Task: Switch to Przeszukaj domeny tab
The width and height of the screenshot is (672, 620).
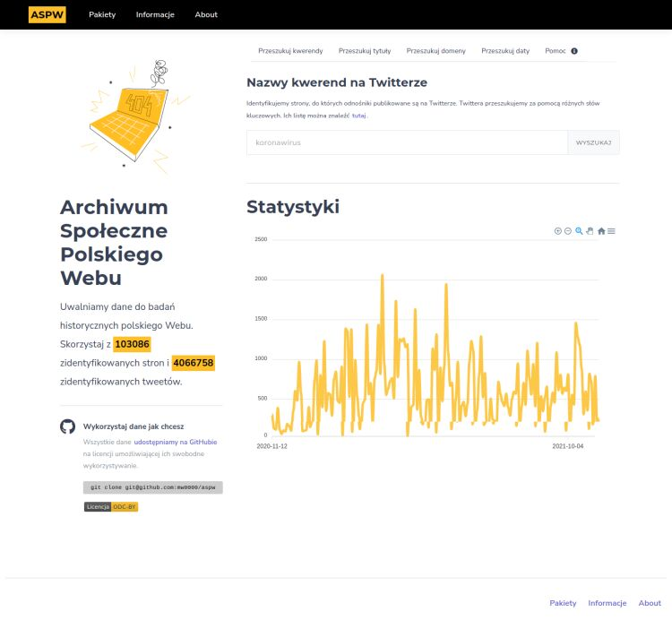Action: point(435,51)
